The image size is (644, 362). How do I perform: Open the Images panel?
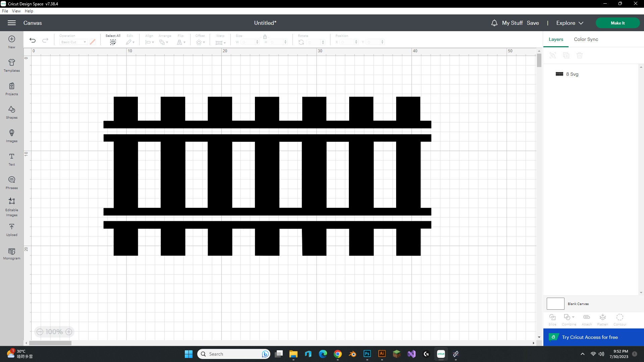pyautogui.click(x=11, y=136)
